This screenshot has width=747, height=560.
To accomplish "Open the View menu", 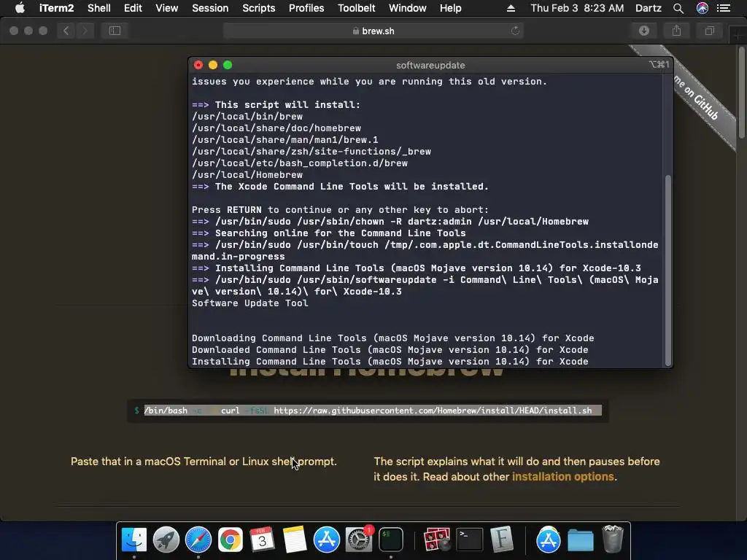I will 167,8.
